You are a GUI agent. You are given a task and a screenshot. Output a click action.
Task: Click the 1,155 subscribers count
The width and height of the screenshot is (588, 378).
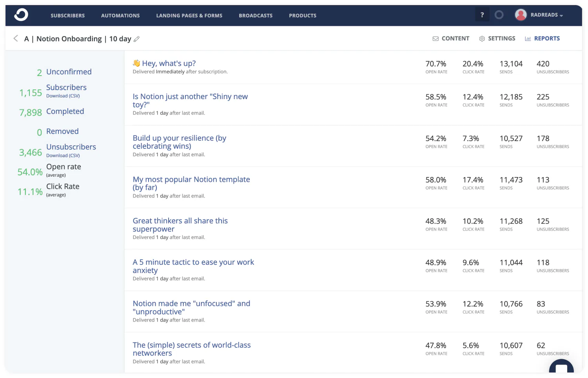click(31, 93)
